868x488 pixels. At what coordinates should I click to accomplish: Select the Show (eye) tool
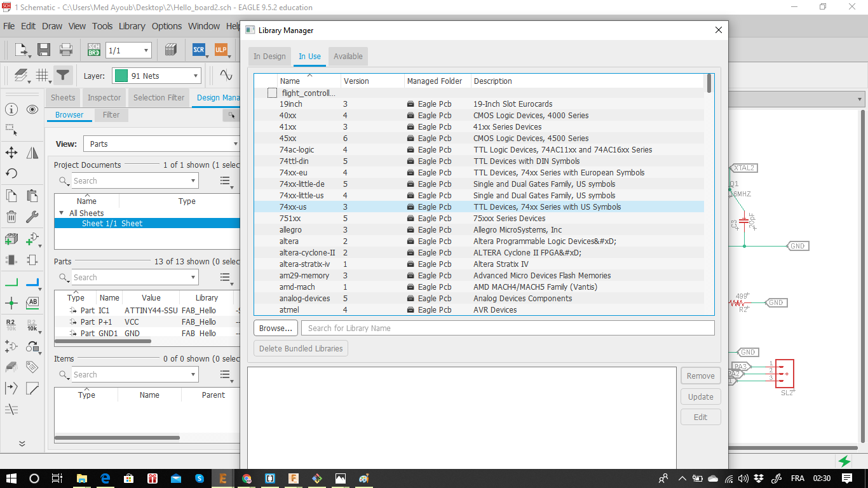click(32, 109)
